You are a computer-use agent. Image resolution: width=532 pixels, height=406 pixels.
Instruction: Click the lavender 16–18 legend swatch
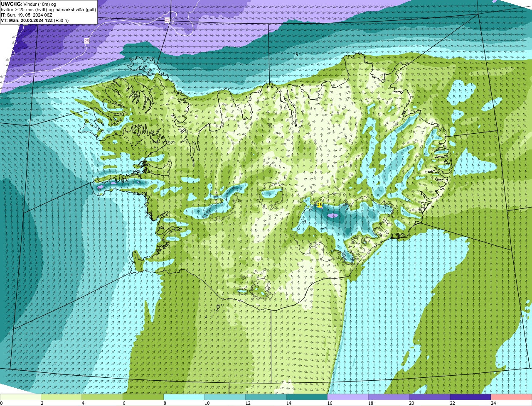[348, 397]
